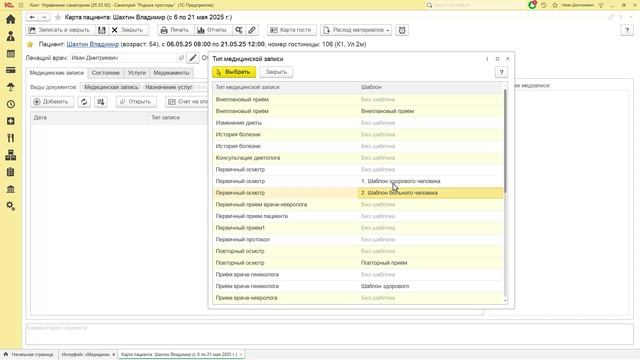This screenshot has width=640, height=360.
Task: Select row with Шаблон здорового template
Action: [358, 286]
